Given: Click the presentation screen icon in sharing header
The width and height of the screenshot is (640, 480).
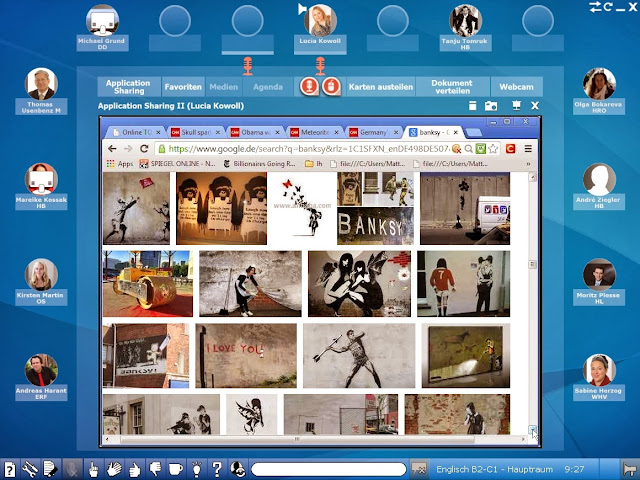Looking at the screenshot, I should click(516, 106).
